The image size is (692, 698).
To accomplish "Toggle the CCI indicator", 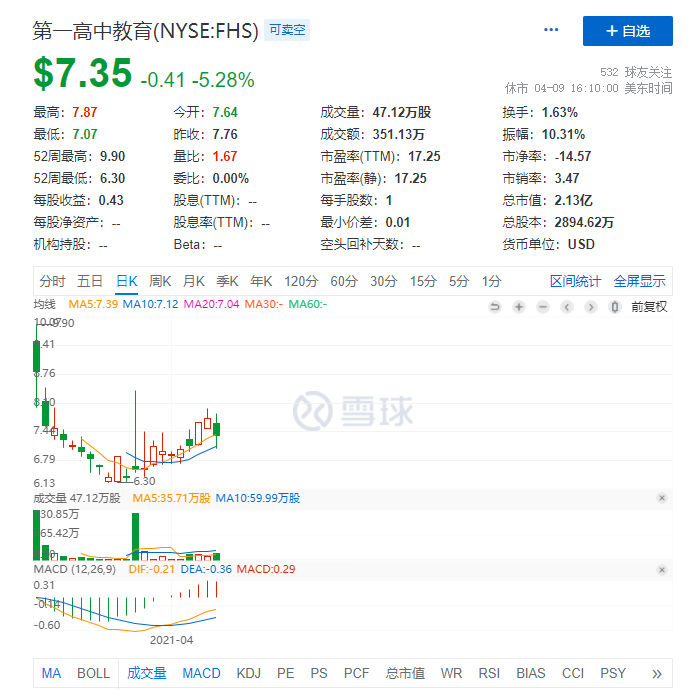I will pos(573,673).
